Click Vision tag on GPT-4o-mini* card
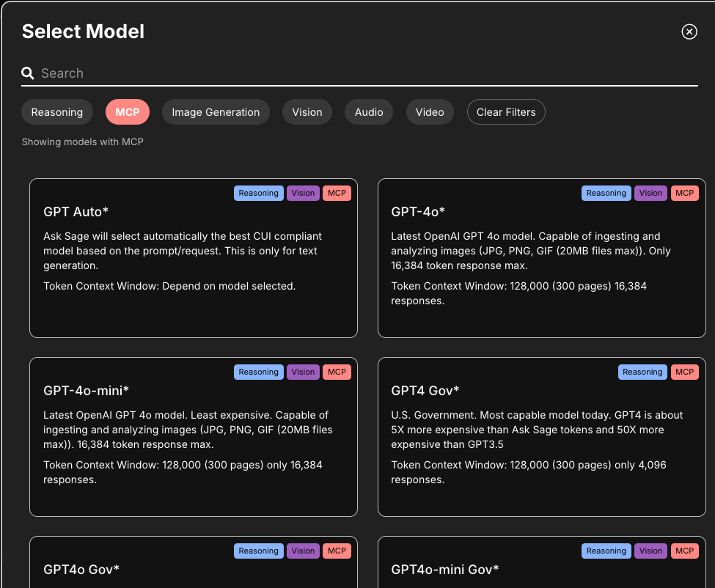The image size is (715, 588). click(304, 372)
